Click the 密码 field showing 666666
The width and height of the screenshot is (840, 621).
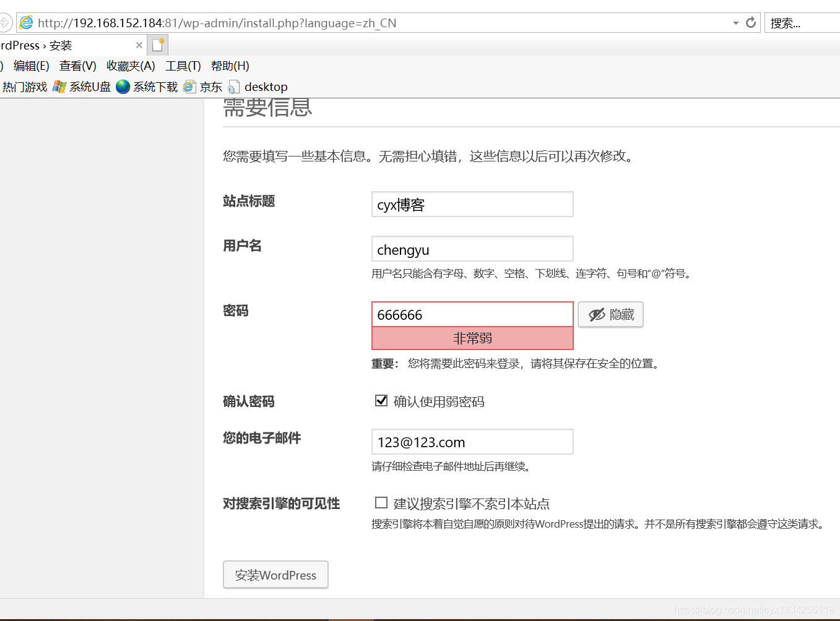click(x=472, y=314)
